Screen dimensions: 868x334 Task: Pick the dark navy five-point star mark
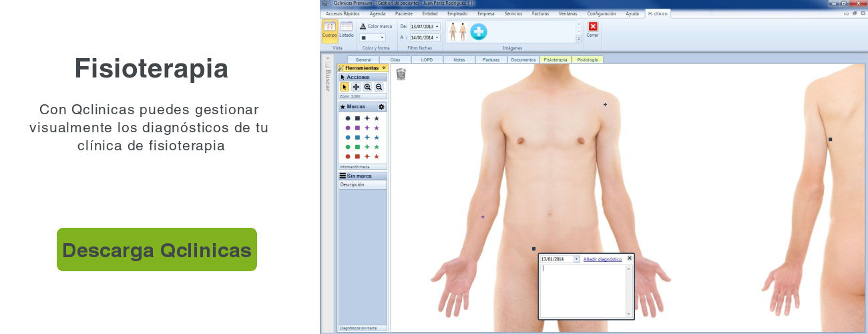click(x=377, y=118)
